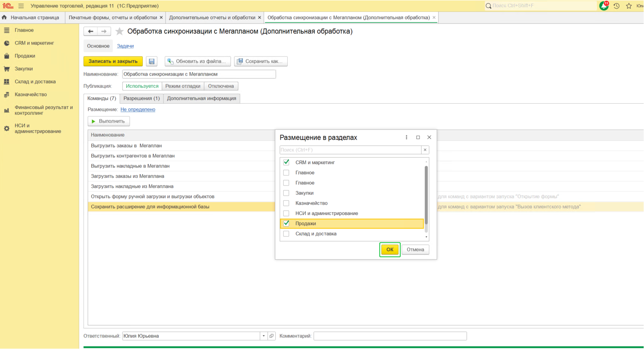Open Задачи link

(x=125, y=46)
